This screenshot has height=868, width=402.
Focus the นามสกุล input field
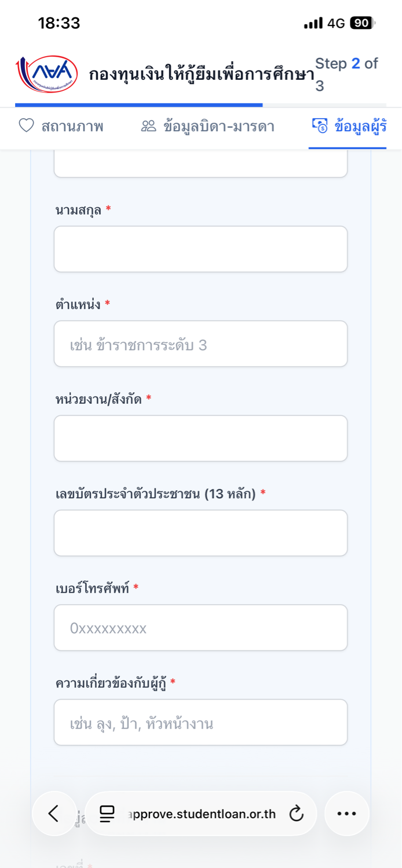click(201, 249)
